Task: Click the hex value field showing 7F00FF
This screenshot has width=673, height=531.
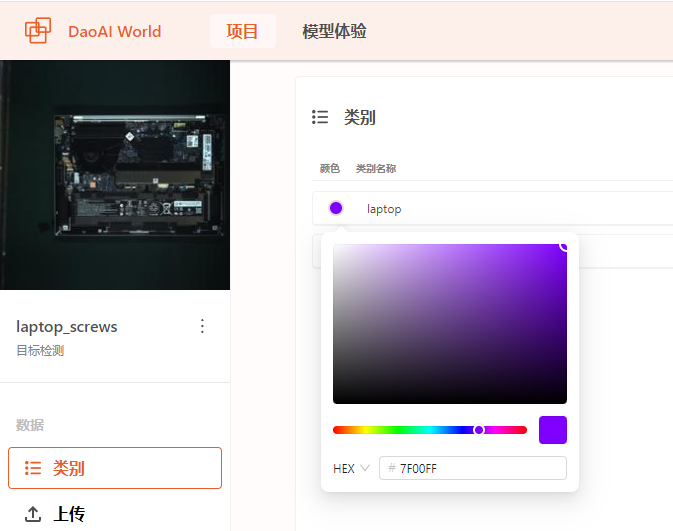Action: pyautogui.click(x=473, y=468)
